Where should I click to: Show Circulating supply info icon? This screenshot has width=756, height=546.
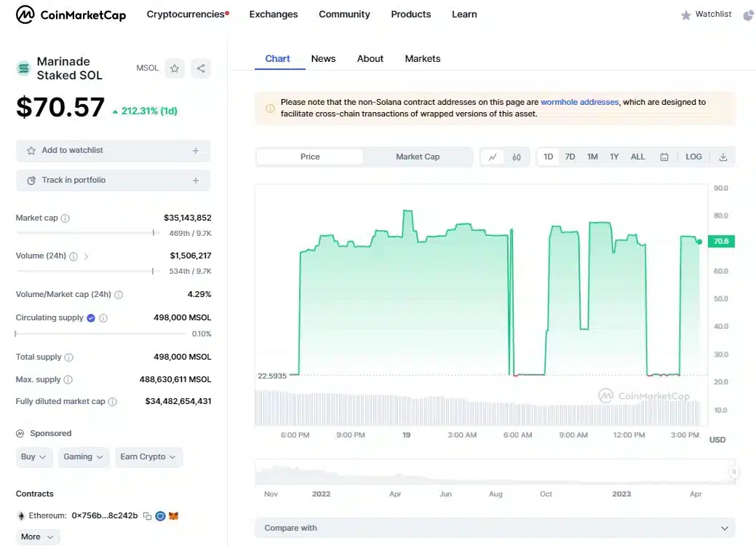(x=103, y=318)
